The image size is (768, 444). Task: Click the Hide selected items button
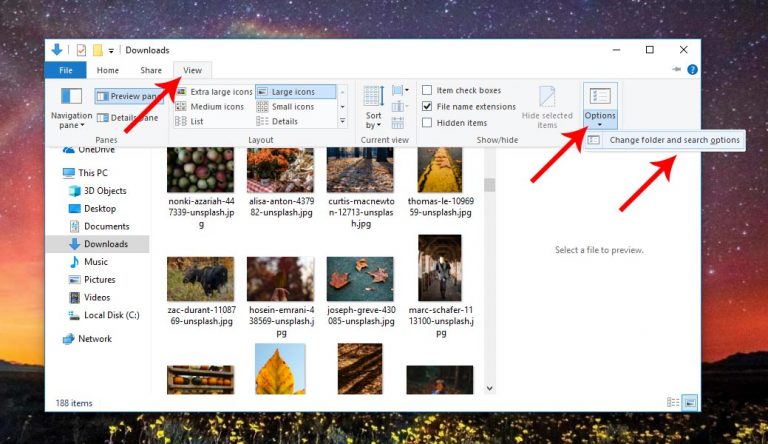click(x=547, y=108)
